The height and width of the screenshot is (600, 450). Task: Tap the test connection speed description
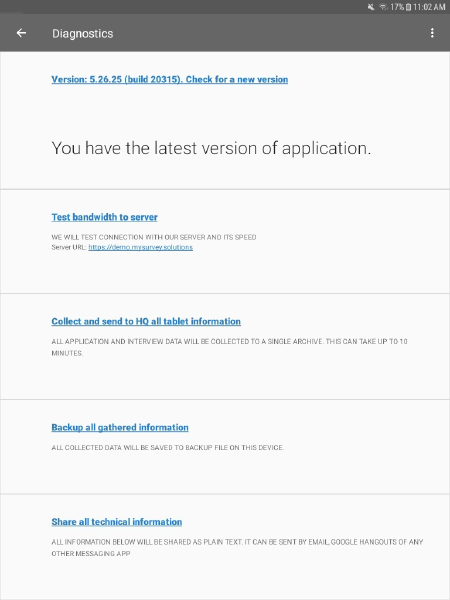154,237
